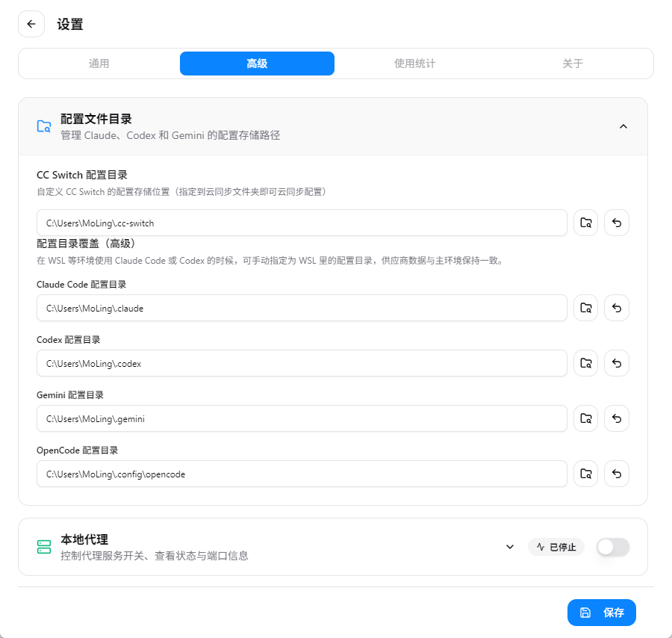
Task: Browse folder for Claude Code 配置目录
Action: 586,308
